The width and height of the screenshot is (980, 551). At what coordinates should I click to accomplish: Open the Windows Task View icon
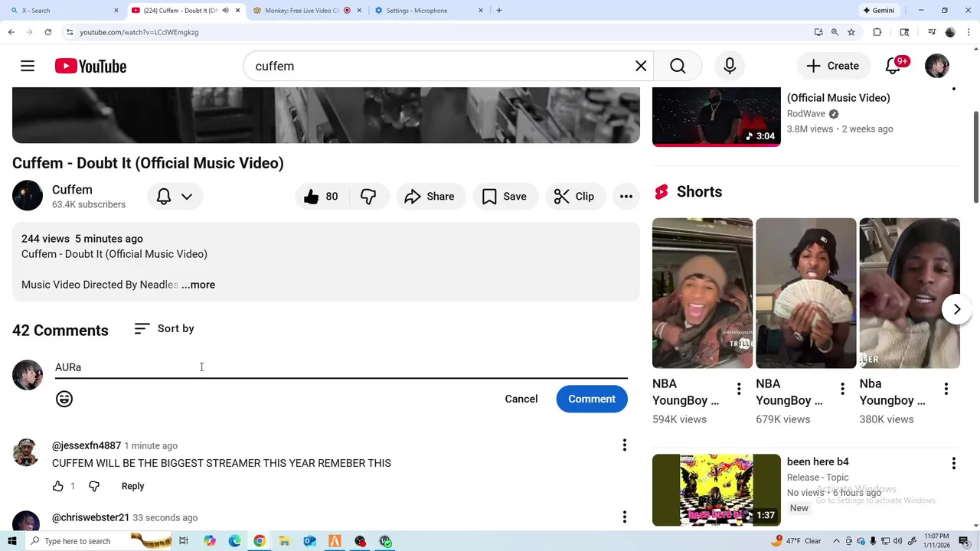tap(184, 541)
